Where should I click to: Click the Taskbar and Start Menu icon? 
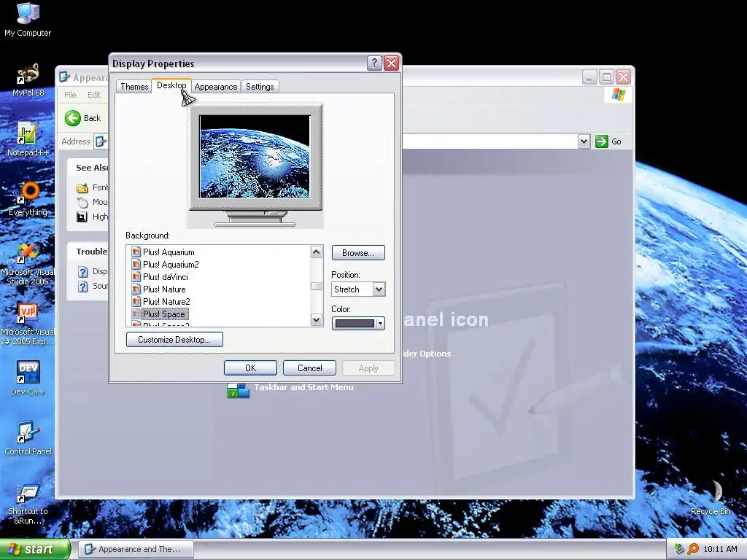pyautogui.click(x=238, y=391)
